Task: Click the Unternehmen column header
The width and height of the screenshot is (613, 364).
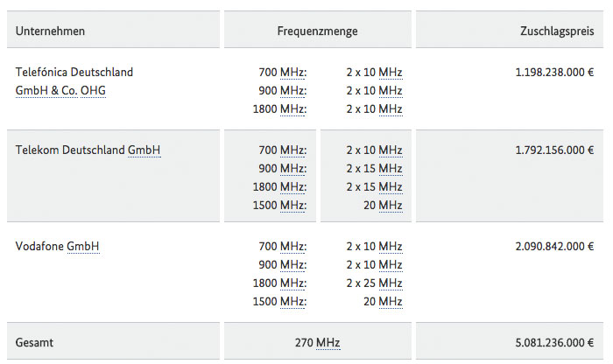Action: click(x=50, y=31)
